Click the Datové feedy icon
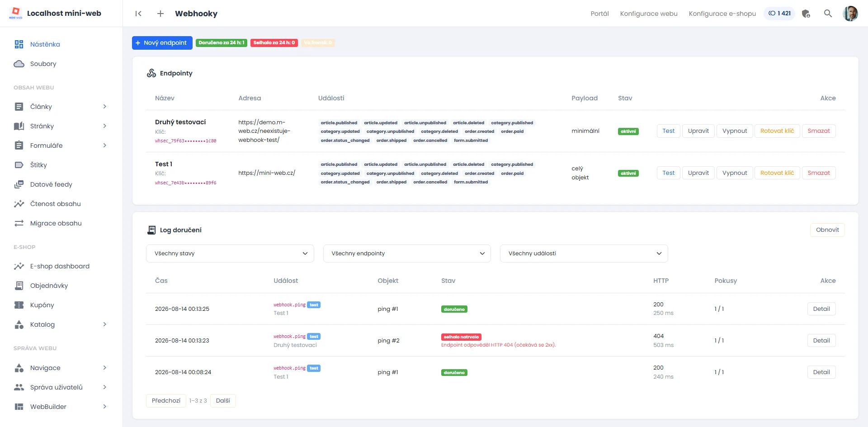The width and height of the screenshot is (868, 427). 19,184
